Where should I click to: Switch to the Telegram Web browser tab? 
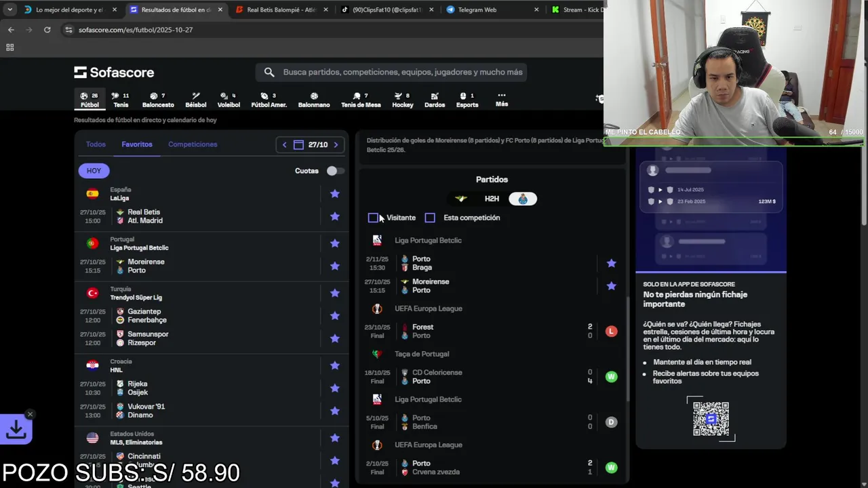click(x=492, y=9)
